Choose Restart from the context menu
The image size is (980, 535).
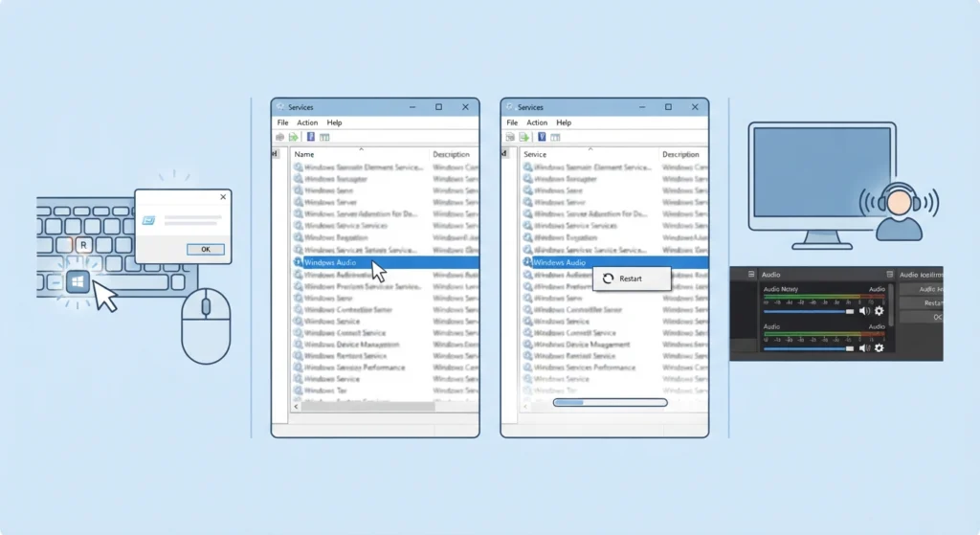coord(632,279)
